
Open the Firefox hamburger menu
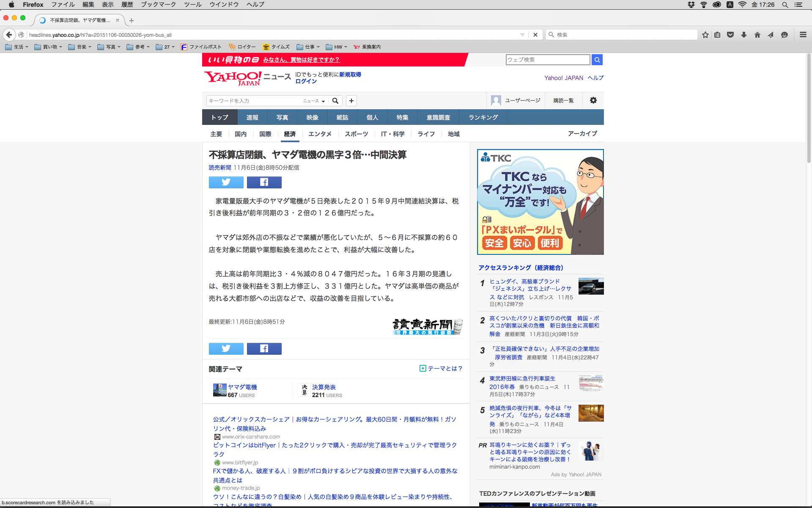[x=803, y=35]
